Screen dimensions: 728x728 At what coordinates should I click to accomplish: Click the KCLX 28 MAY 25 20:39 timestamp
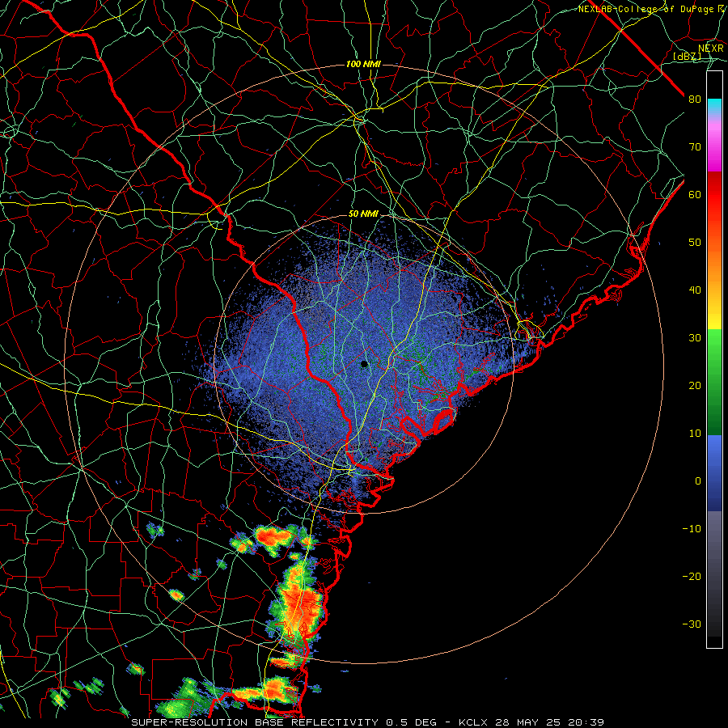point(531,722)
